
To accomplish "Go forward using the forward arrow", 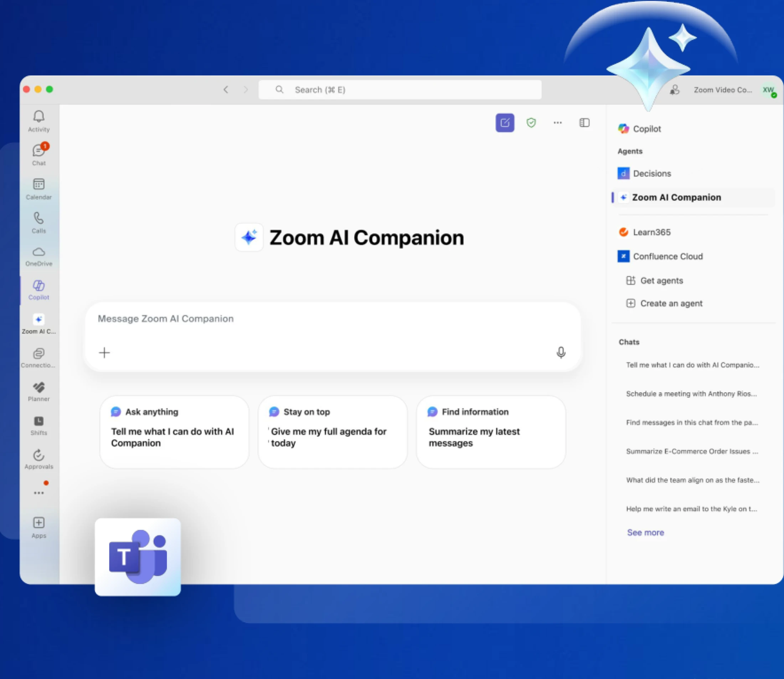I will point(246,90).
